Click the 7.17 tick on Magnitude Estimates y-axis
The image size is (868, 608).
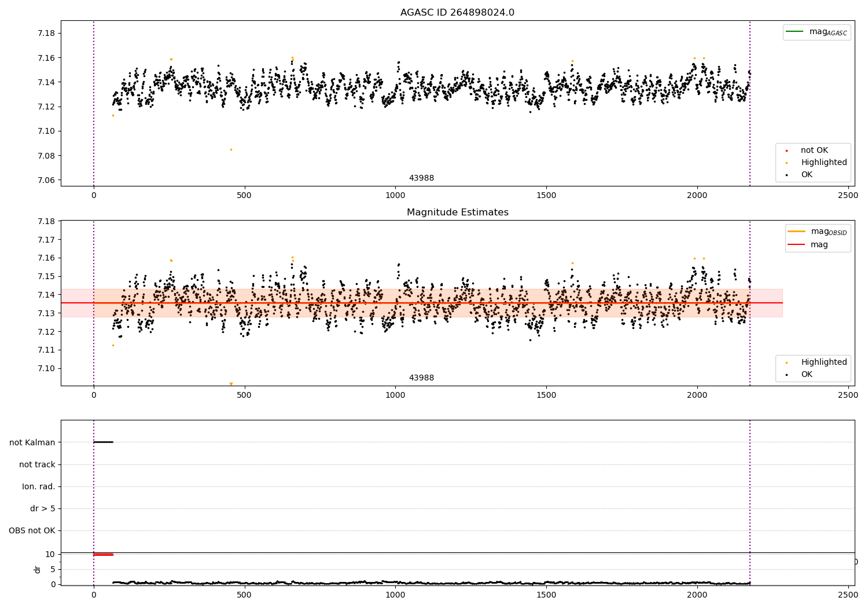coord(46,240)
